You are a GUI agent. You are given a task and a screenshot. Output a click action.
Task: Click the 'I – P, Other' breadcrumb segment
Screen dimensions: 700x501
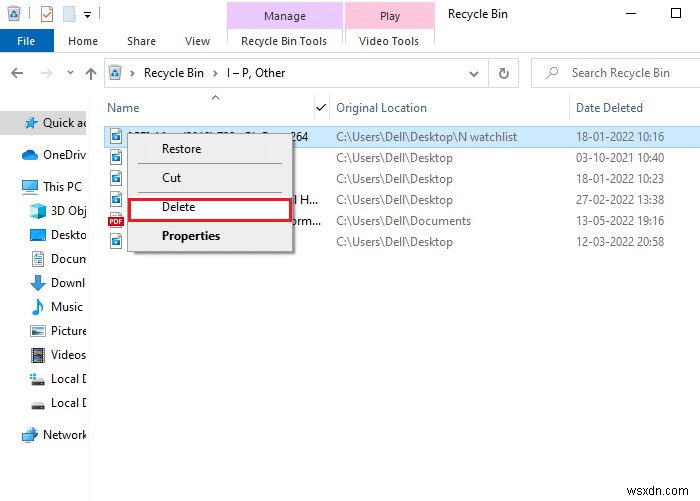coord(256,73)
